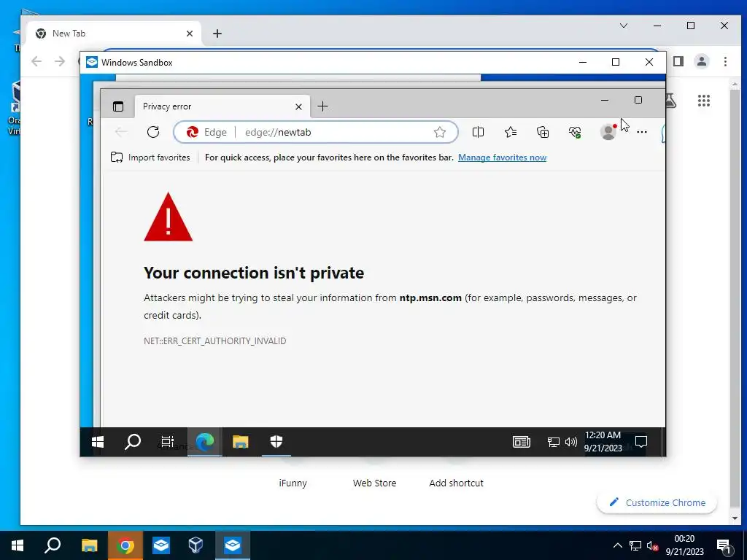Click Edge icon in sandbox taskbar

point(204,442)
